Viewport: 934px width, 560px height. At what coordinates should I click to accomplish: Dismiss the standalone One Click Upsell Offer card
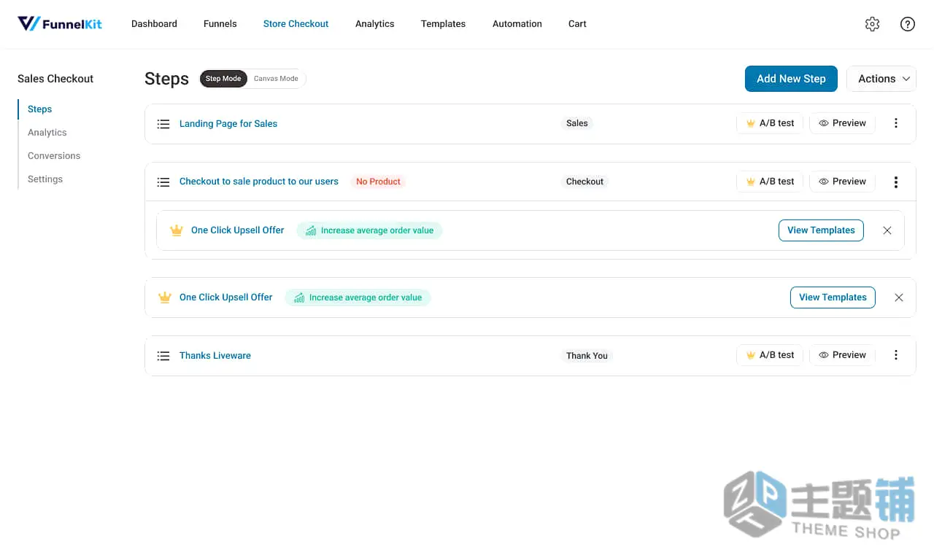pos(899,297)
